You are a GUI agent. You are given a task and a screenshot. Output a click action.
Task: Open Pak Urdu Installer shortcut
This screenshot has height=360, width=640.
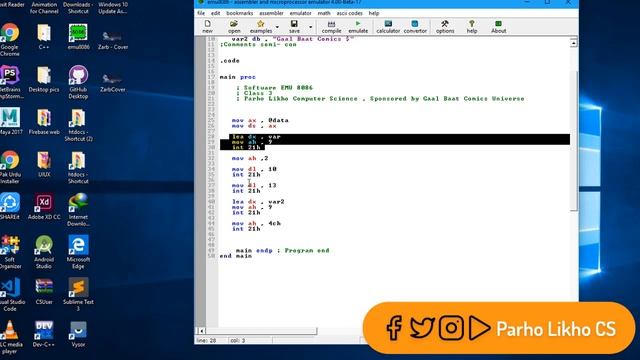[10, 167]
